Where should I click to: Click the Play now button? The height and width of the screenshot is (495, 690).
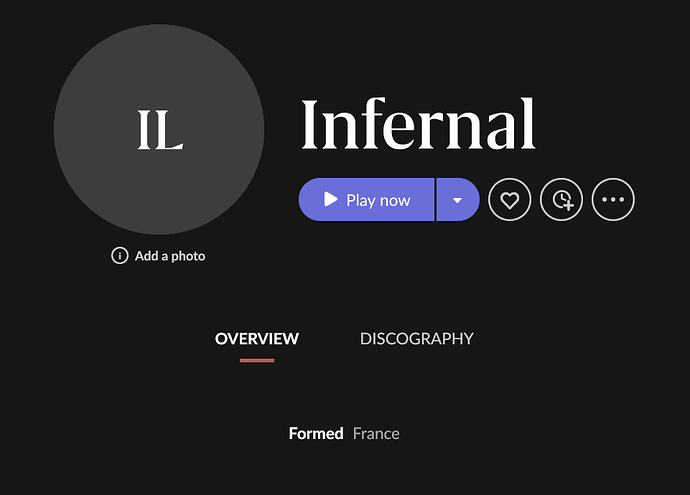(x=367, y=200)
